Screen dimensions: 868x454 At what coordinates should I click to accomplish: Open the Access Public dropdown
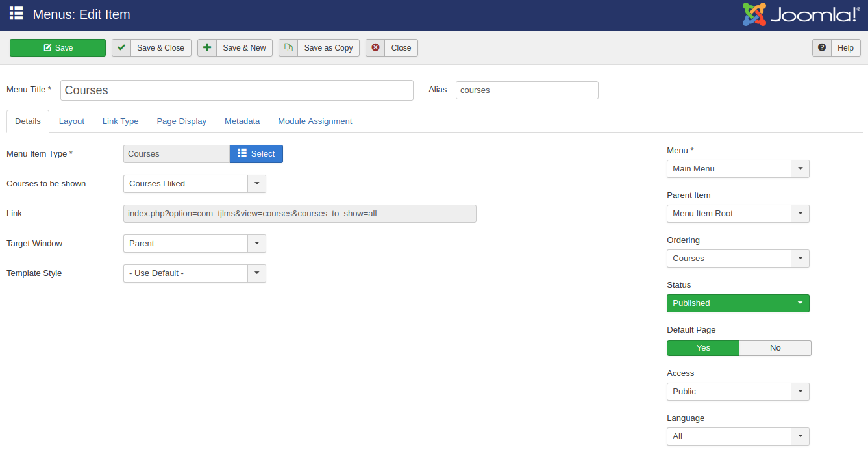coord(738,392)
